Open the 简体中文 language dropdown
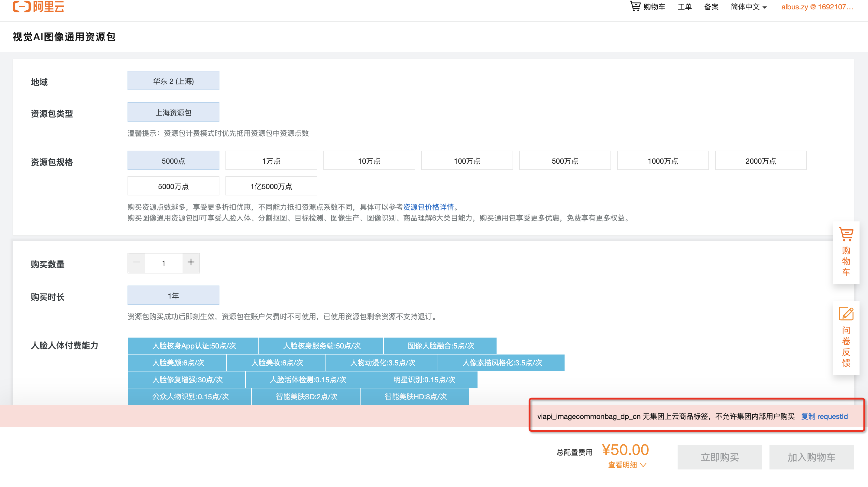868x487 pixels. (x=748, y=7)
